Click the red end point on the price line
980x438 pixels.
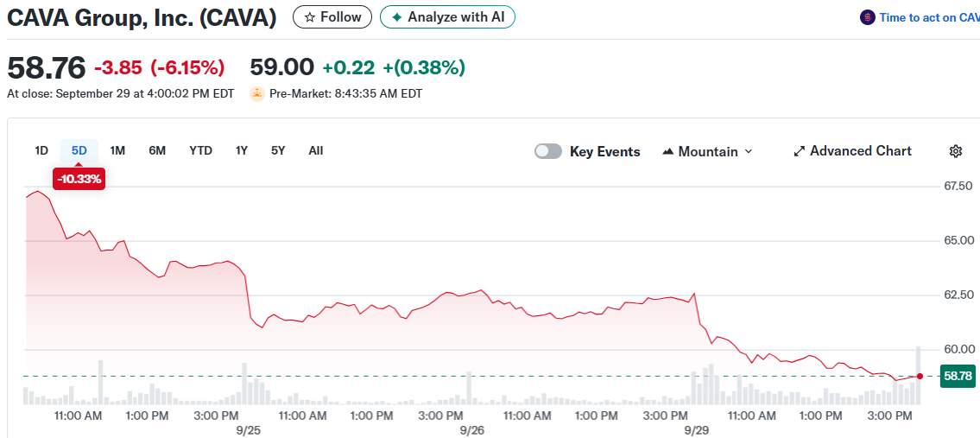pos(920,376)
